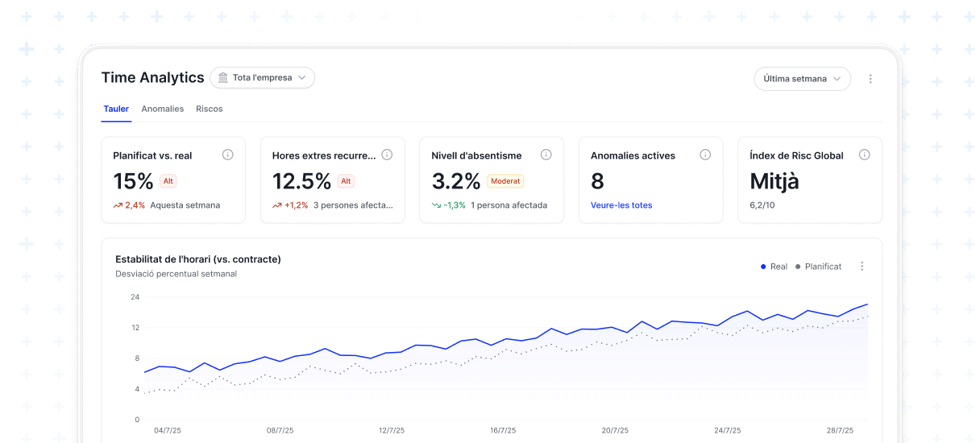Screen dimensions: 980x443
Task: Click the 08/7/25 x-axis date label
Action: click(280, 431)
